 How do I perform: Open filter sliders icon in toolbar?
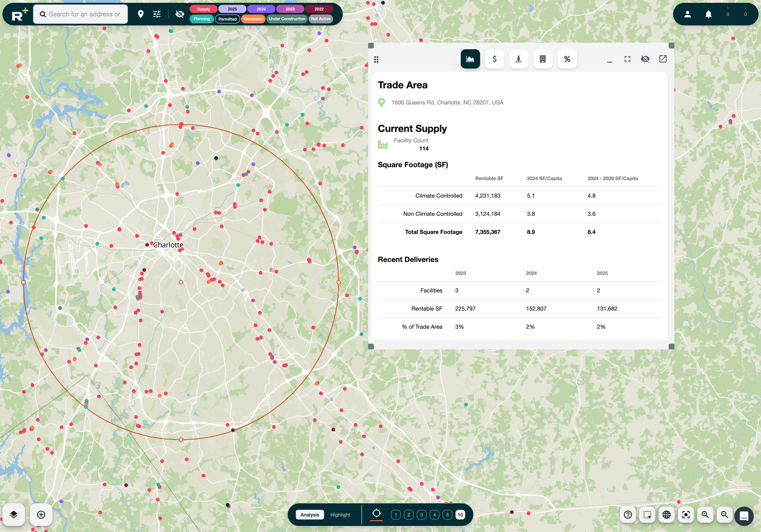157,14
